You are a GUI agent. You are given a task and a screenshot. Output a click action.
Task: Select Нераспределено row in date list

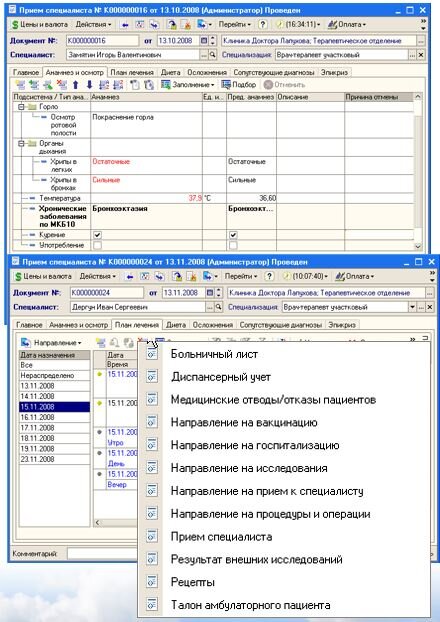55,375
